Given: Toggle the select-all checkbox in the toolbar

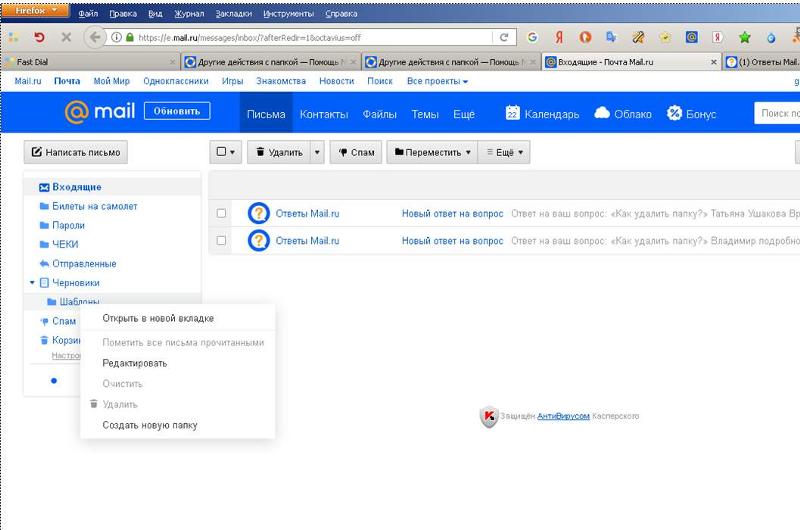Looking at the screenshot, I should tap(221, 152).
